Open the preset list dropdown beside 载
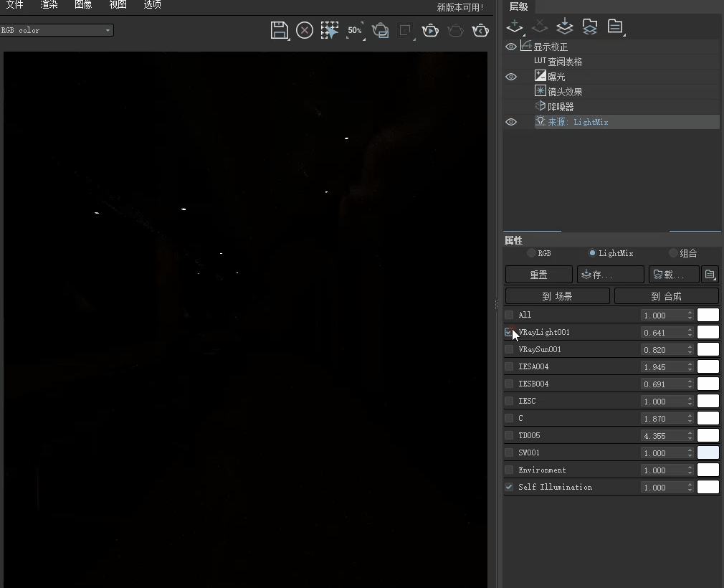 pyautogui.click(x=710, y=275)
